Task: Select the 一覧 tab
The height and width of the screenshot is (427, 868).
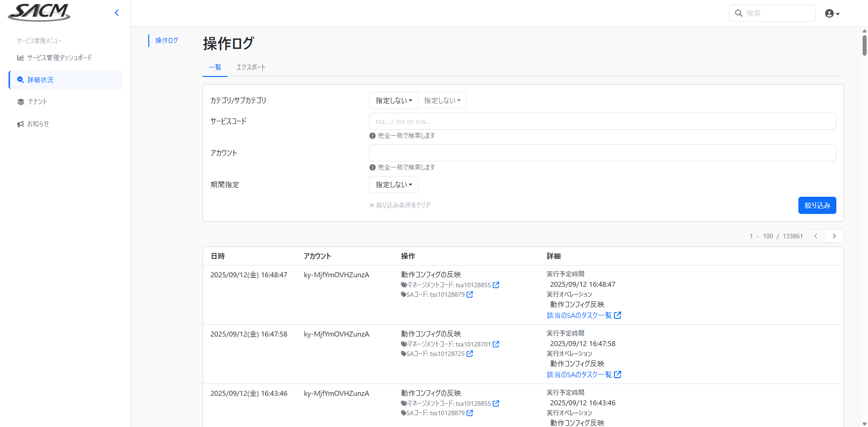Action: pos(215,67)
